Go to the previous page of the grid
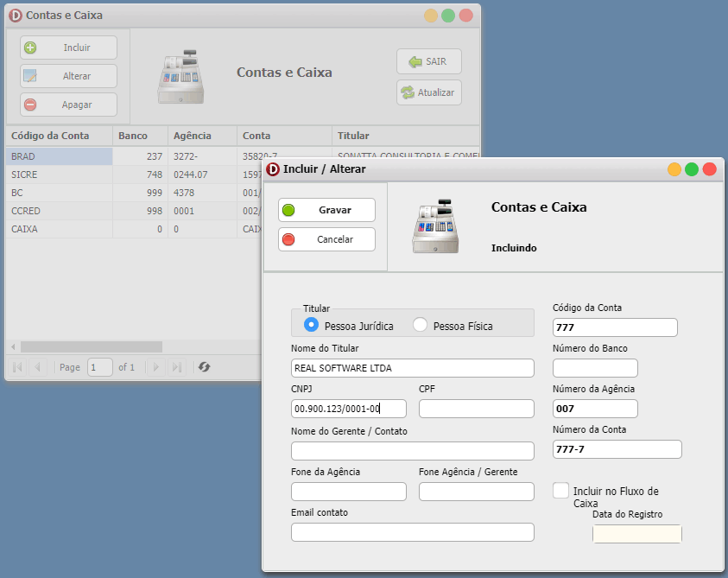 pyautogui.click(x=38, y=367)
